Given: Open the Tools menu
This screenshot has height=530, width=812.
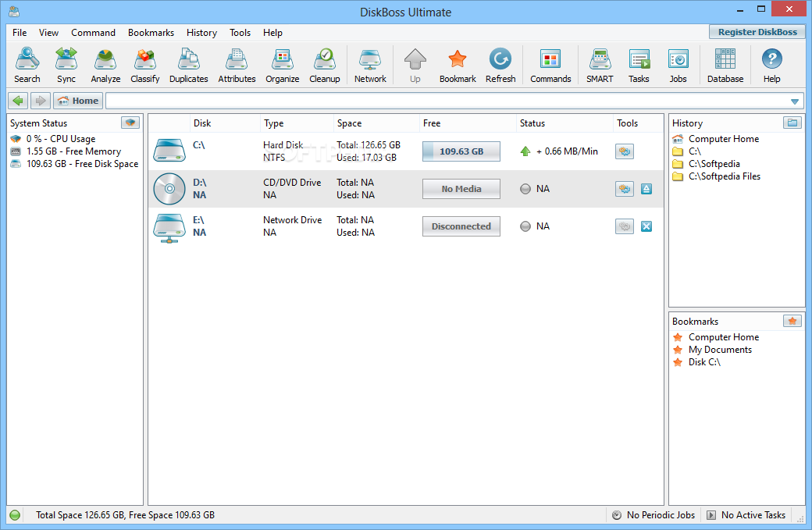Looking at the screenshot, I should (x=240, y=33).
